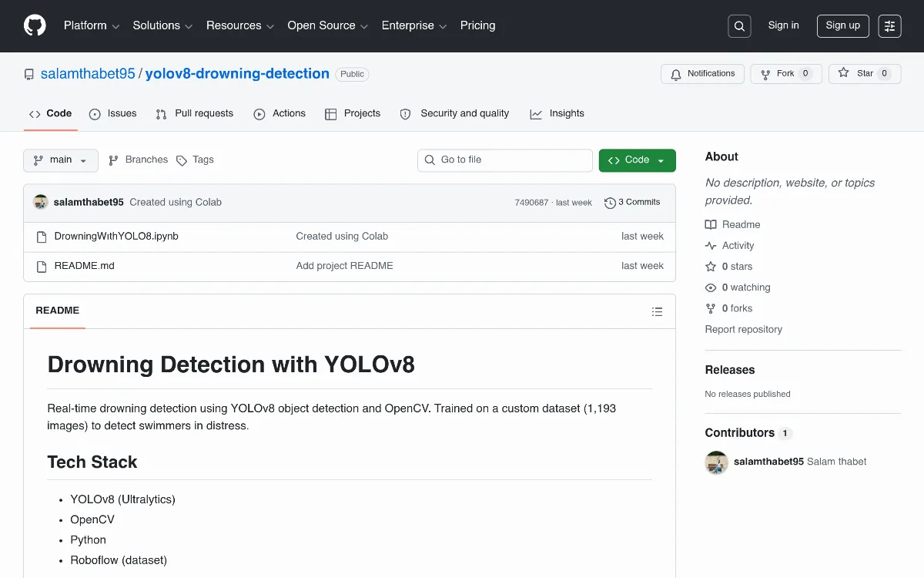Fork this repository
This screenshot has width=924, height=578.
point(786,74)
